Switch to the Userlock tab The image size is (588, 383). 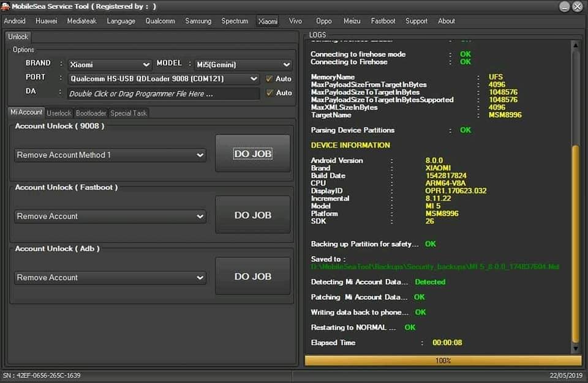pos(59,113)
